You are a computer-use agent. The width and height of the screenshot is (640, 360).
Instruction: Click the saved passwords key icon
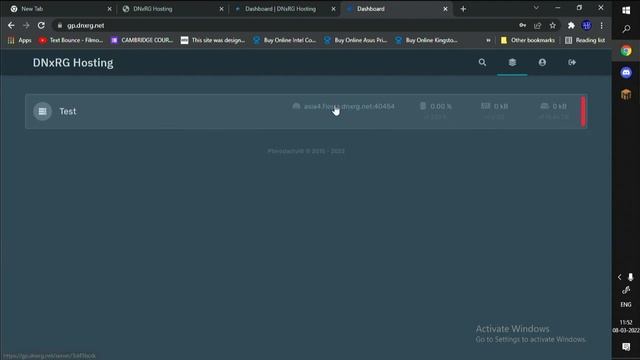click(522, 25)
